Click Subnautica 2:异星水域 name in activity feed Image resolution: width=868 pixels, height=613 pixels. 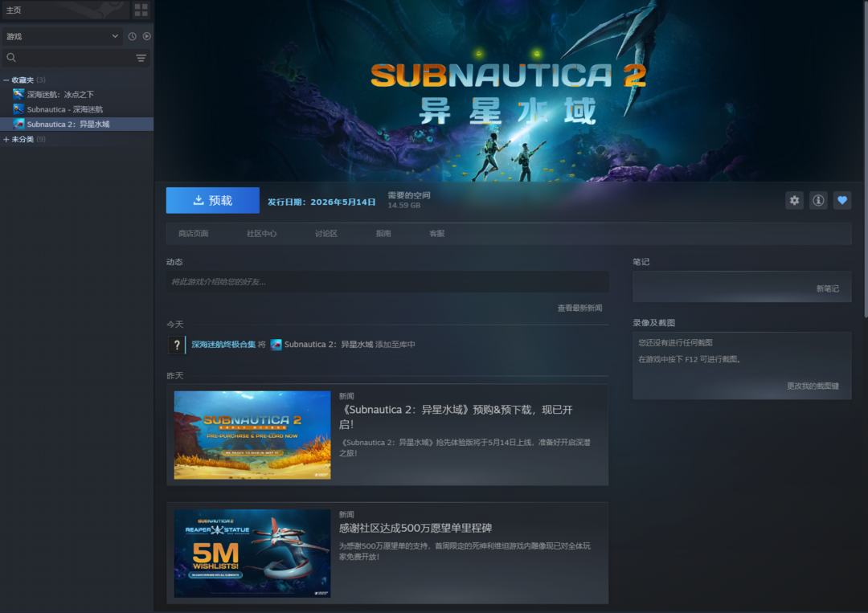(x=329, y=345)
